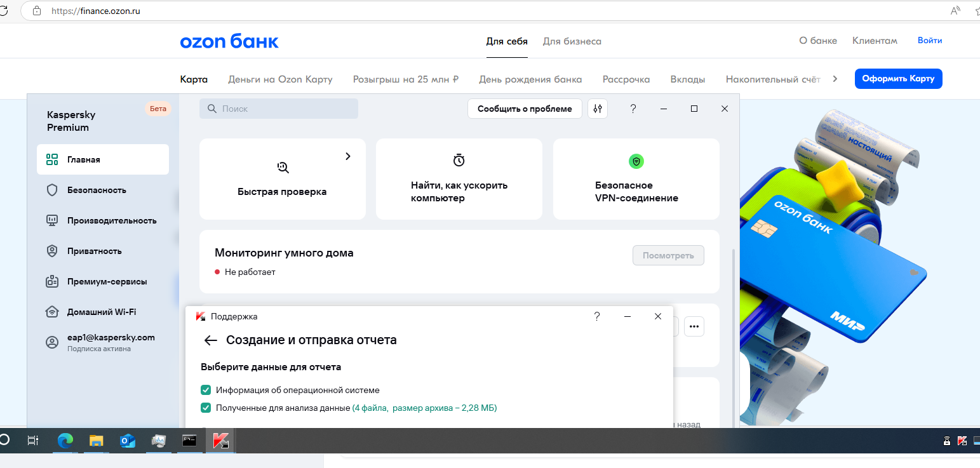Open the command prompt taskbar icon
Screen dimensions: 980x468
coord(189,440)
